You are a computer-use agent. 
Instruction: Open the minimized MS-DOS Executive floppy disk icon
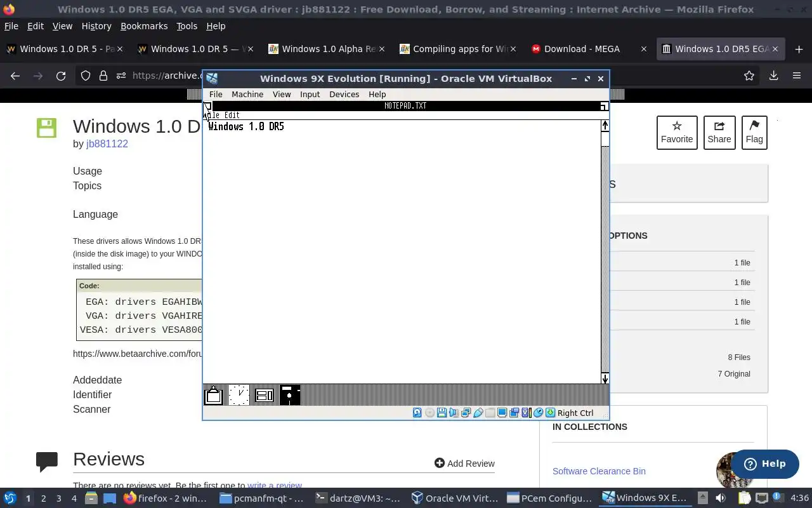[290, 395]
